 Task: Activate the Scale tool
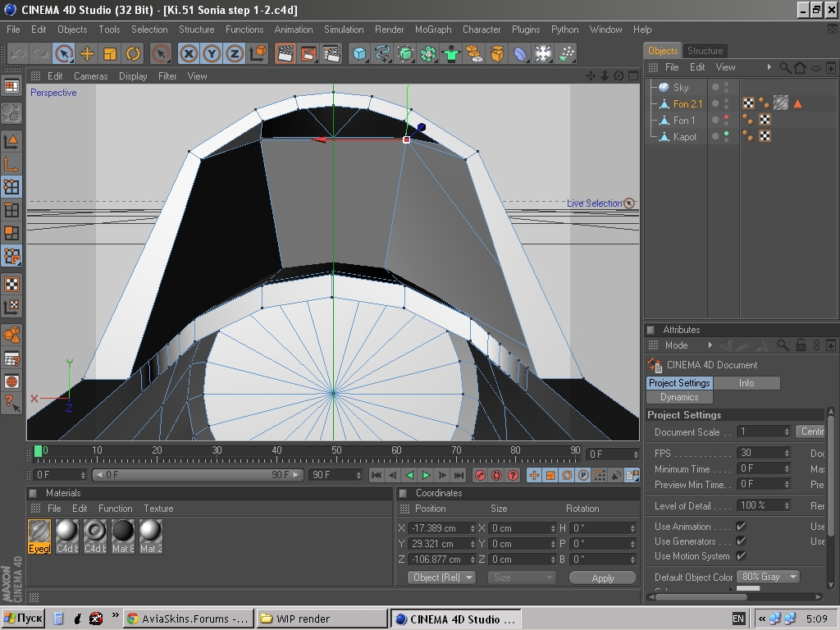110,54
